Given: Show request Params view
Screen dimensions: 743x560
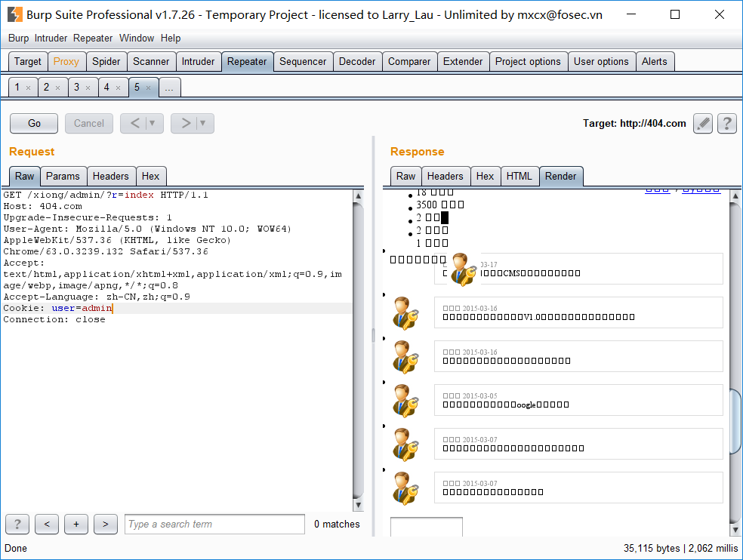Looking at the screenshot, I should (63, 177).
